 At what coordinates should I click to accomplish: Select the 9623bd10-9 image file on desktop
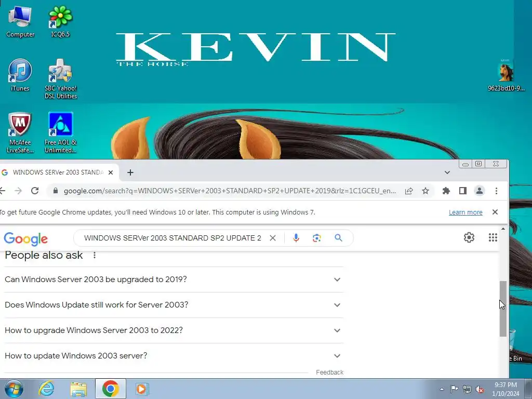[506, 75]
